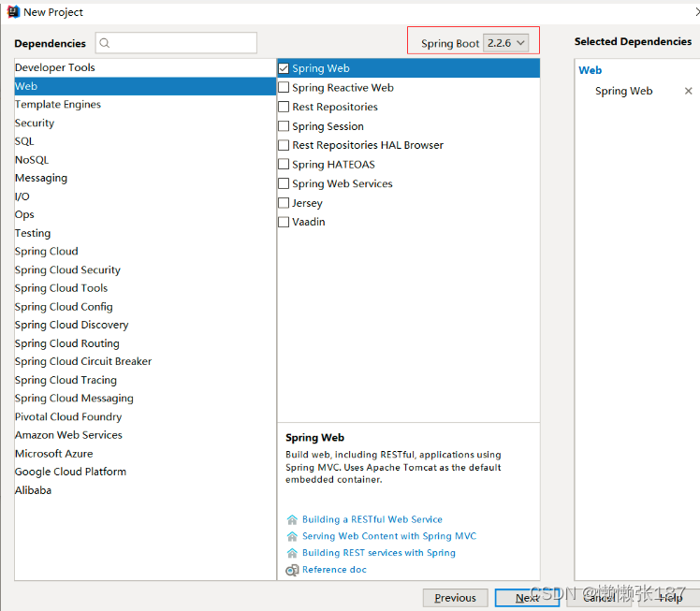Choose Spring Cloud Config category

[145, 307]
